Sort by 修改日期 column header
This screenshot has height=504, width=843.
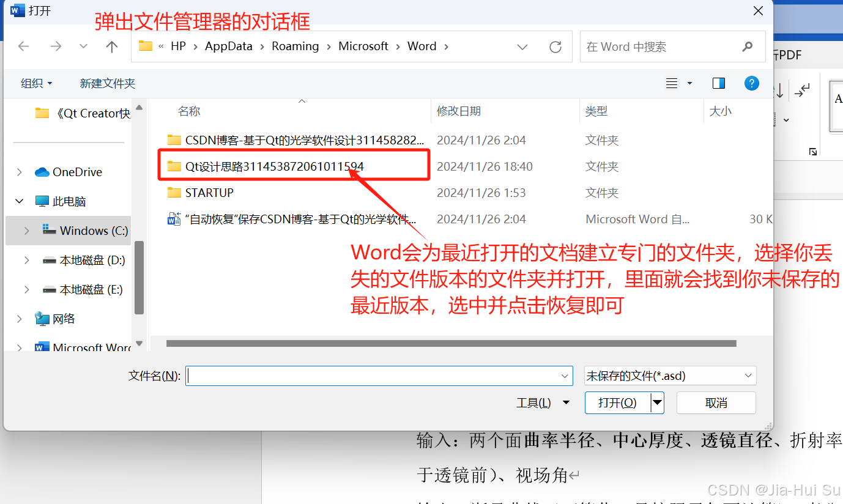pyautogui.click(x=459, y=111)
